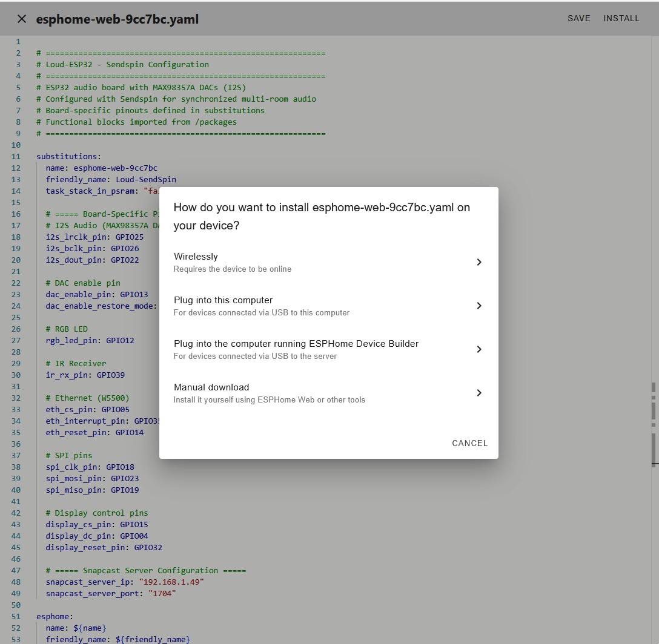Cancel the install dialog

(469, 443)
